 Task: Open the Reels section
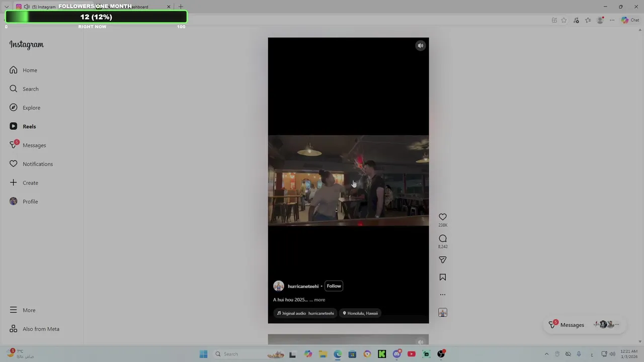[x=23, y=127]
